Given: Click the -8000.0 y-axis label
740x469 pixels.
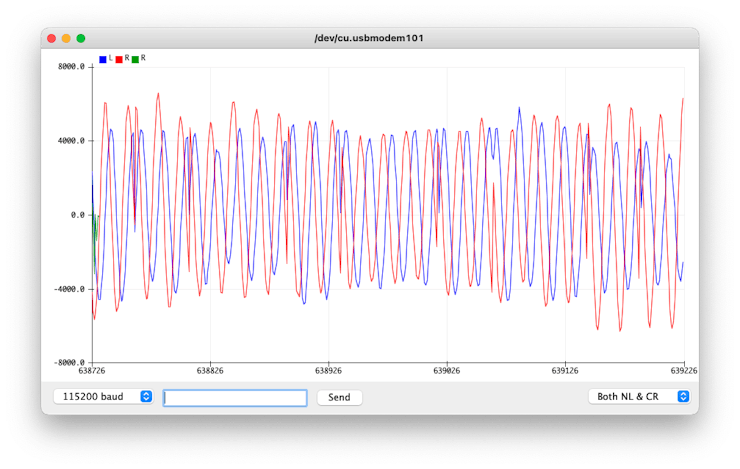Looking at the screenshot, I should click(x=70, y=363).
